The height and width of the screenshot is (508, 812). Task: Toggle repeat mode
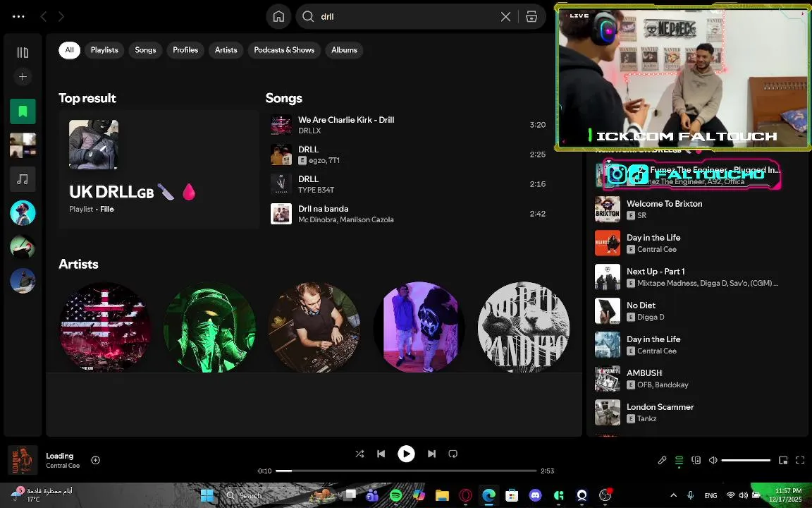(x=453, y=454)
